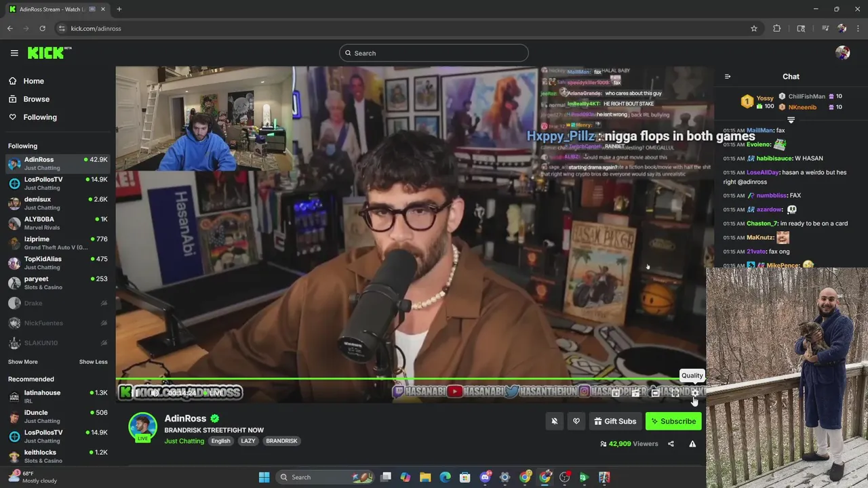Open offline NickFuentes channel

point(58,323)
